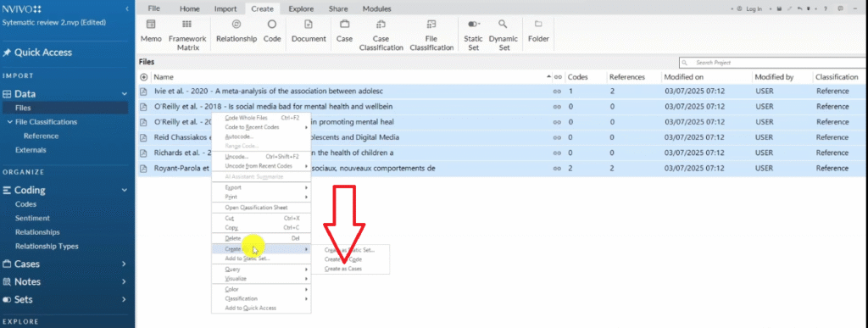Viewport: 868px width, 328px height.
Task: Open File Classification in the ribbon
Action: [431, 36]
